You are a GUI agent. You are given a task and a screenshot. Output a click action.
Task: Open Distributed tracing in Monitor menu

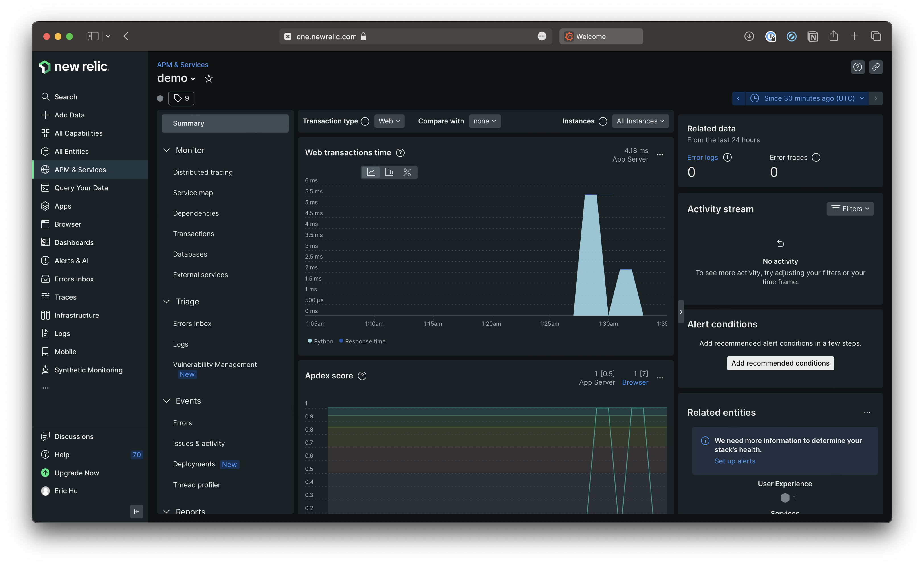pyautogui.click(x=203, y=172)
